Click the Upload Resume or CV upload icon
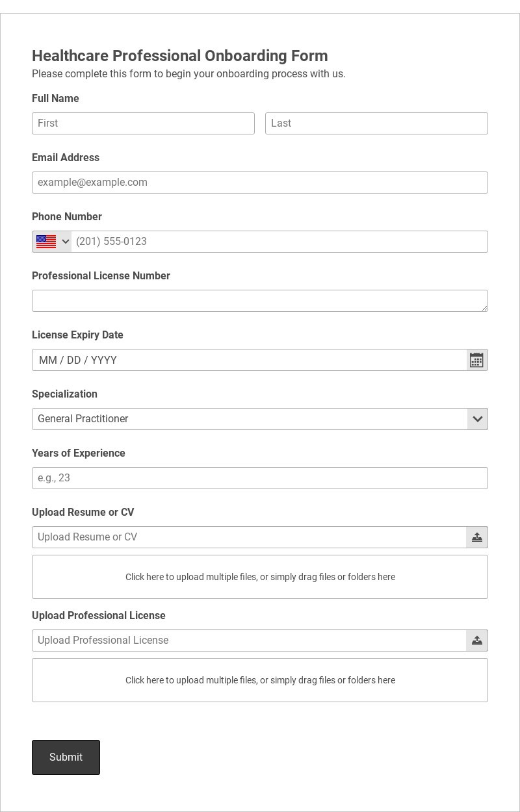The image size is (520, 812). pos(476,537)
